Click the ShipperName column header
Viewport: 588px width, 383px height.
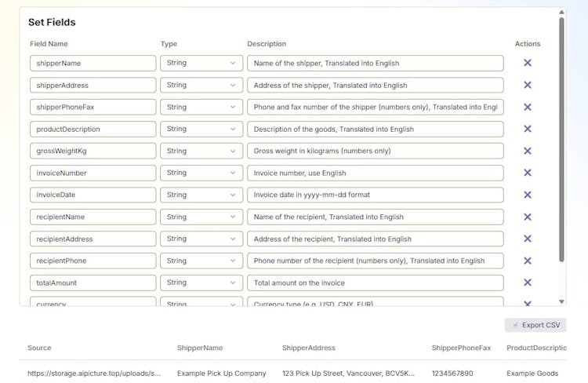coord(200,348)
